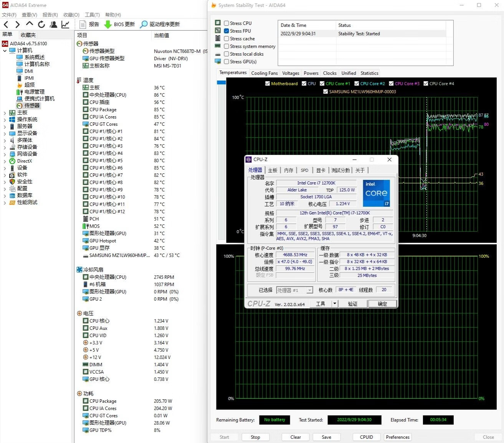The width and height of the screenshot is (504, 443).
Task: Open 处理器 #1 selection dropdown in CPU-Z
Action: 294,290
